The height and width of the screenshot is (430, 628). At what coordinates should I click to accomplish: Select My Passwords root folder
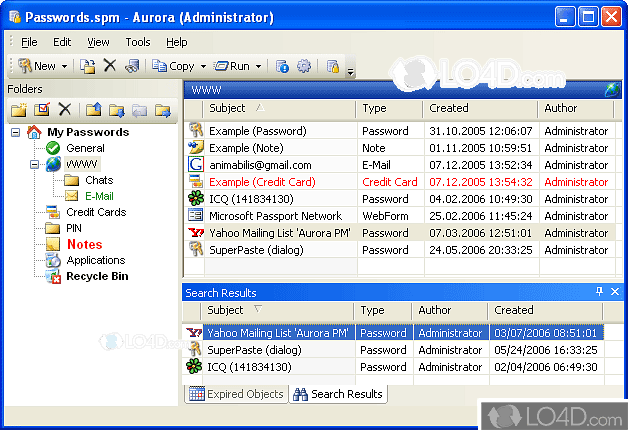(x=88, y=132)
